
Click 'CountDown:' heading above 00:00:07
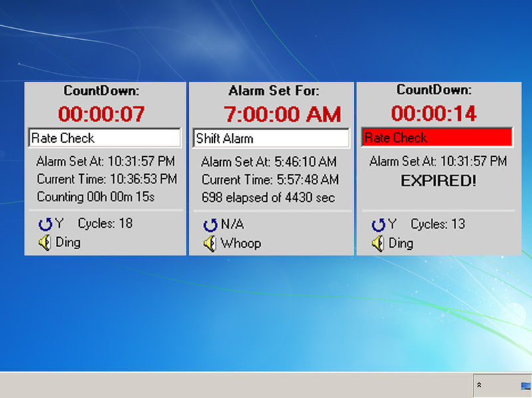[102, 90]
